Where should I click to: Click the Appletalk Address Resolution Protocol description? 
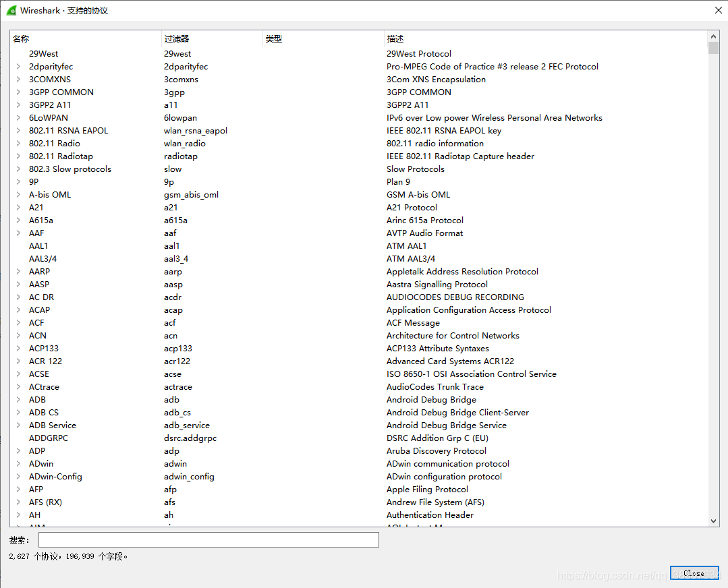(x=462, y=272)
